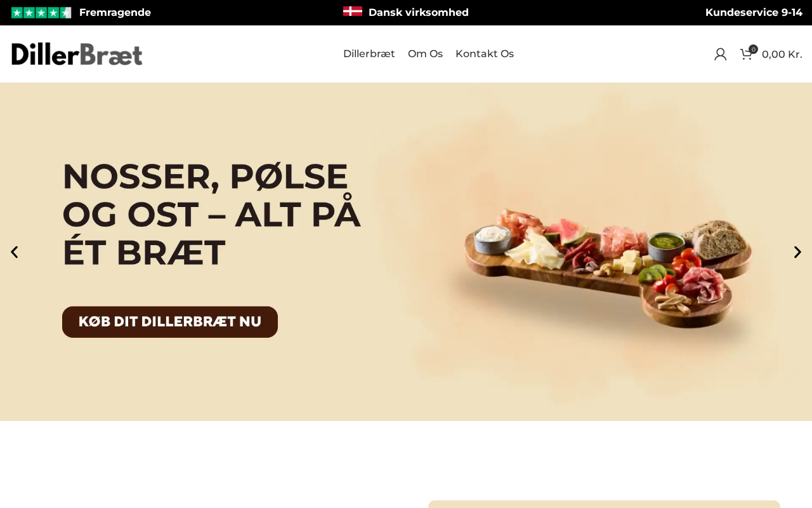
Task: Open the Om Os page
Action: pyautogui.click(x=425, y=54)
